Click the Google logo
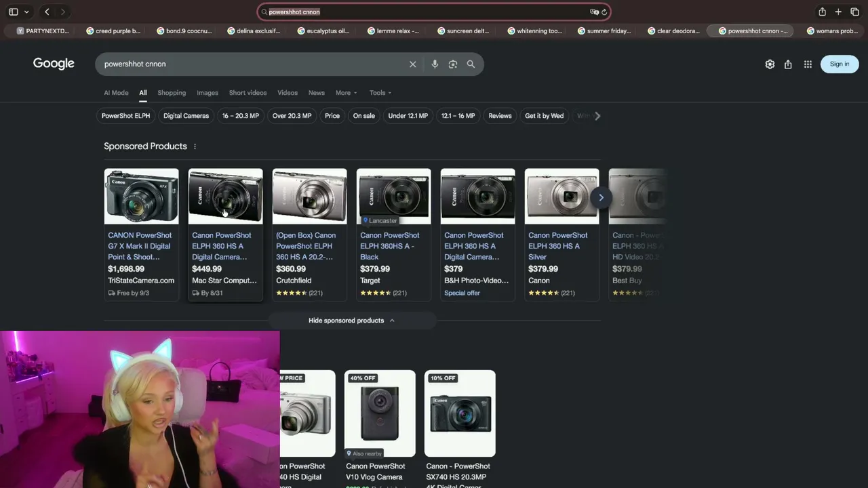Screen dimensions: 868x488 click(x=54, y=64)
